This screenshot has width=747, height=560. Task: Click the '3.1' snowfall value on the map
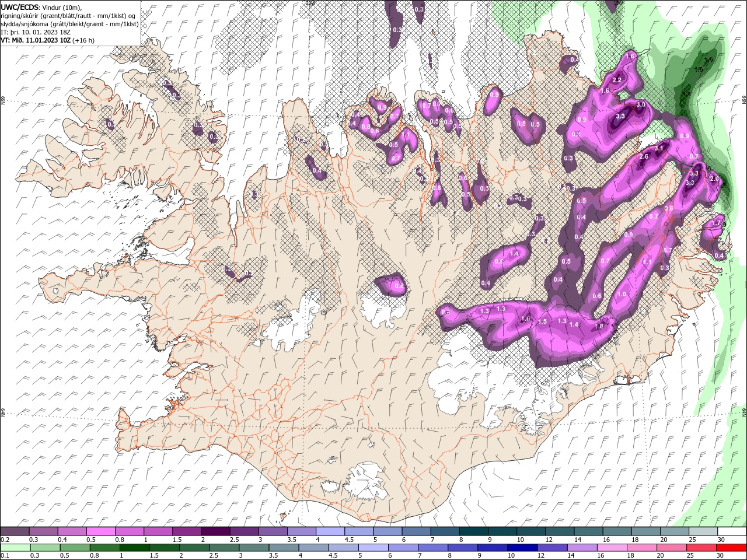659,148
